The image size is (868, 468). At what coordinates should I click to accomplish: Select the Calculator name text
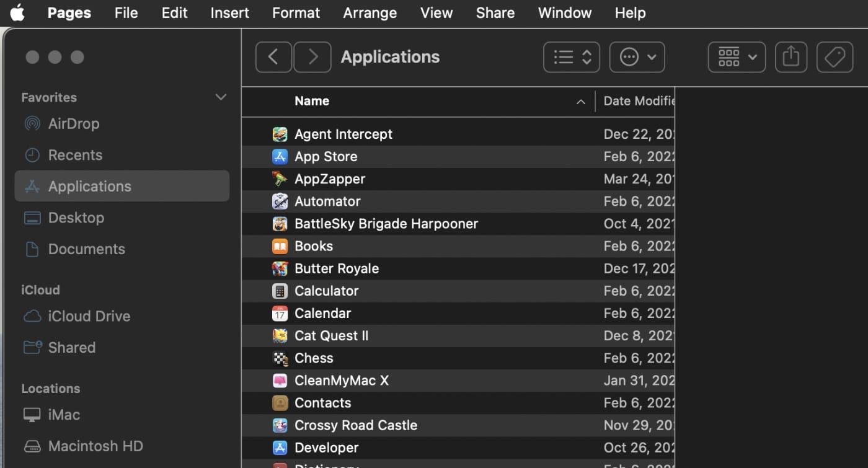coord(326,291)
